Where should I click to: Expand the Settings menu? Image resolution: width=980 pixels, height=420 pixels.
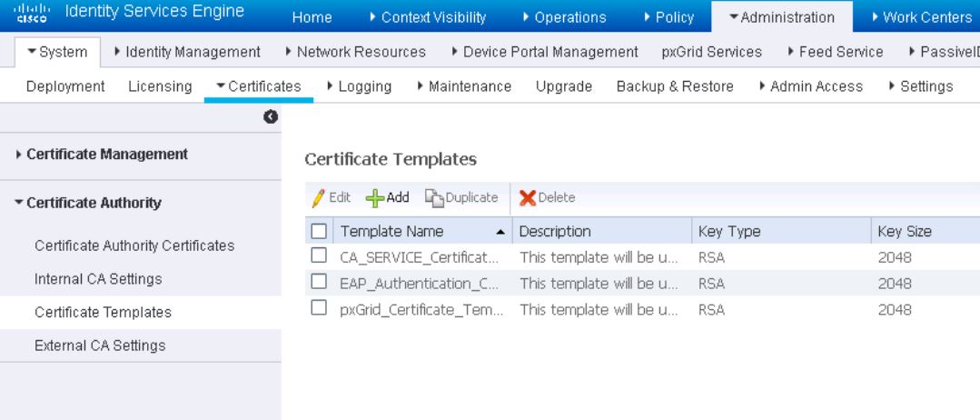921,86
